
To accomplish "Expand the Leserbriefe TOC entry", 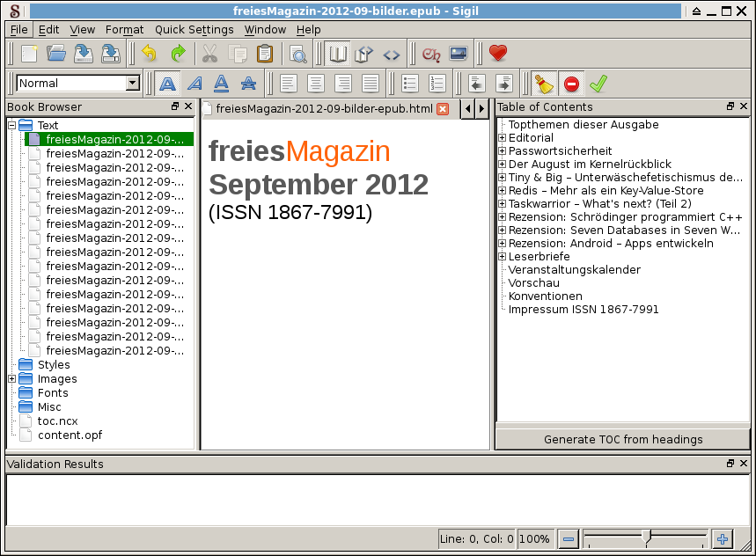I will click(x=502, y=256).
